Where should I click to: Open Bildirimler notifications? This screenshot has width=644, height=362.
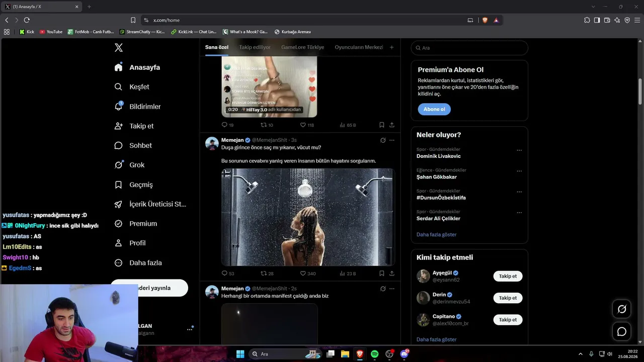138,107
